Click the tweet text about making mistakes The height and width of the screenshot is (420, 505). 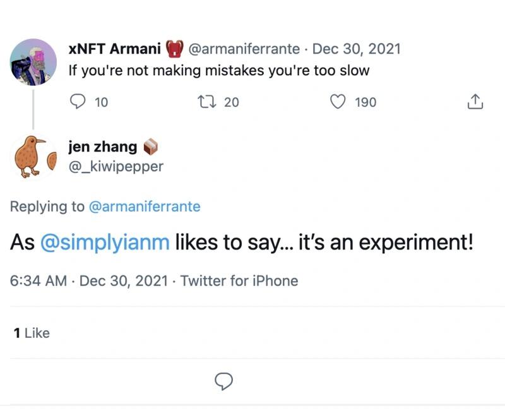pos(218,70)
